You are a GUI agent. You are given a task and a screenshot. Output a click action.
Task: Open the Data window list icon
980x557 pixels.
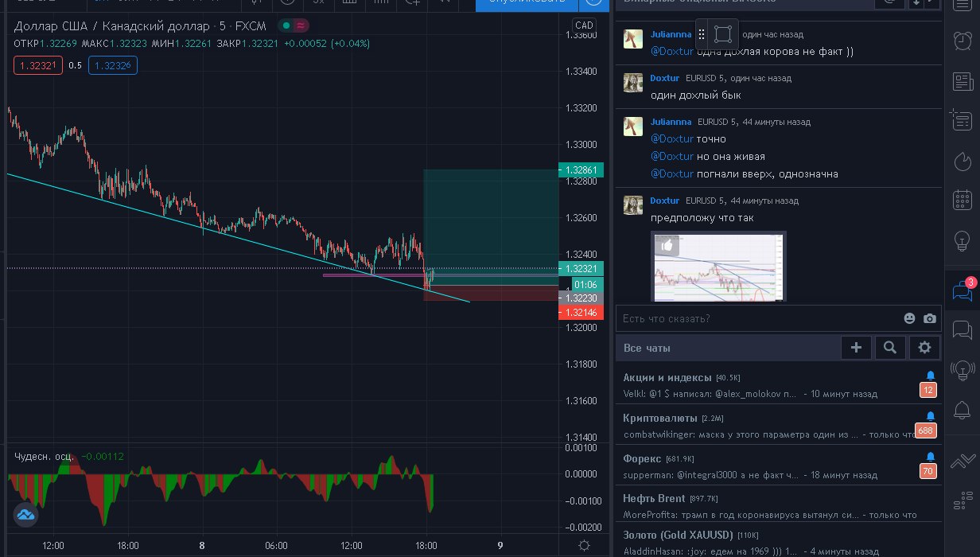click(x=962, y=121)
